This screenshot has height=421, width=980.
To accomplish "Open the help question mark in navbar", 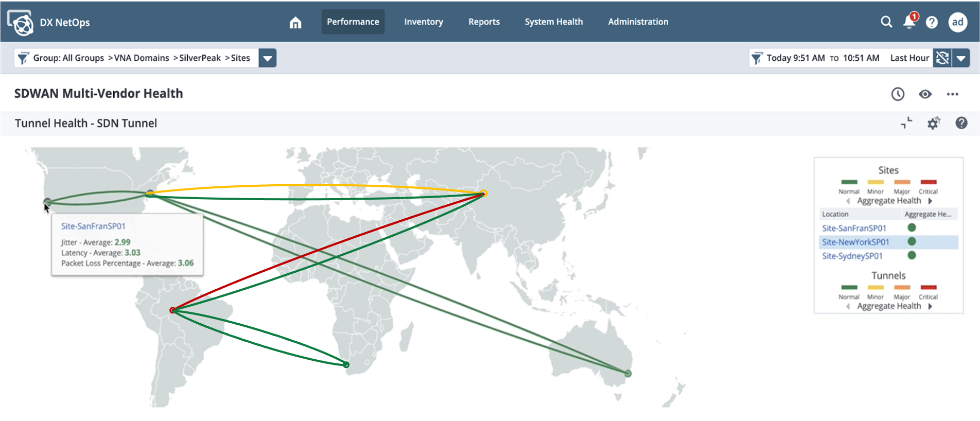I will pos(932,22).
